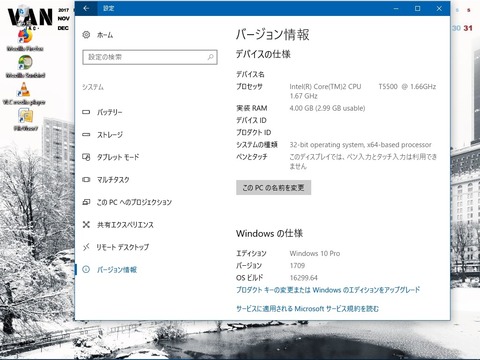Image resolution: width=480 pixels, height=360 pixels.
Task: Click the OS build value 16299.64
Action: pyautogui.click(x=303, y=278)
